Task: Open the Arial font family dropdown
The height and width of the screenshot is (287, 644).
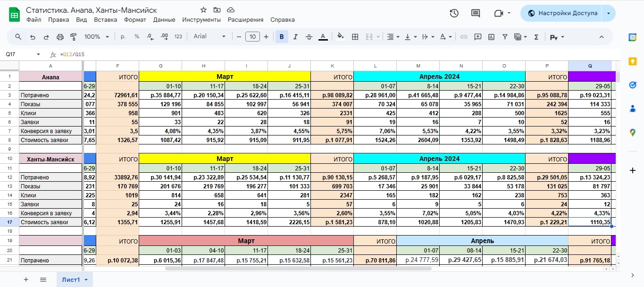Action: pyautogui.click(x=209, y=37)
